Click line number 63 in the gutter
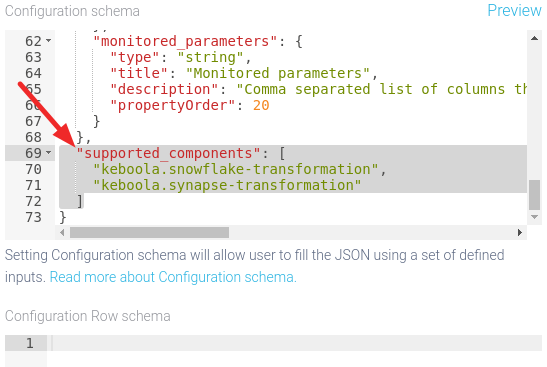The width and height of the screenshot is (547, 367). [33, 57]
